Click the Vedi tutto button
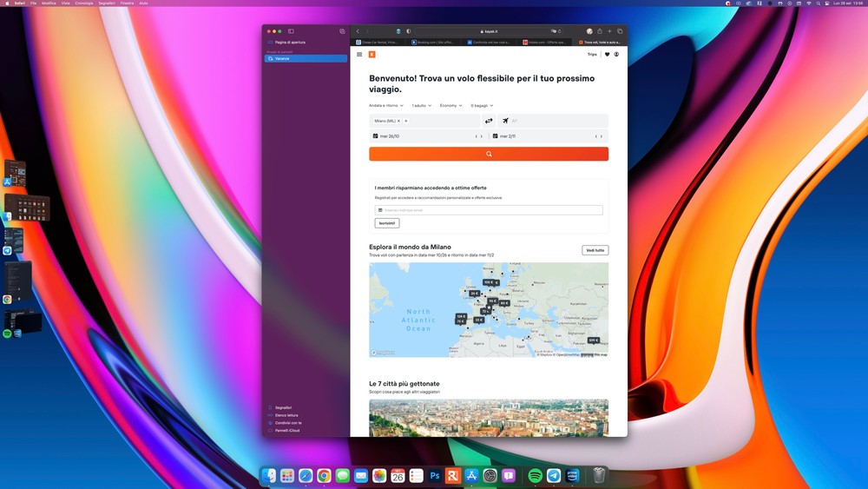Image resolution: width=868 pixels, height=489 pixels. click(x=595, y=250)
